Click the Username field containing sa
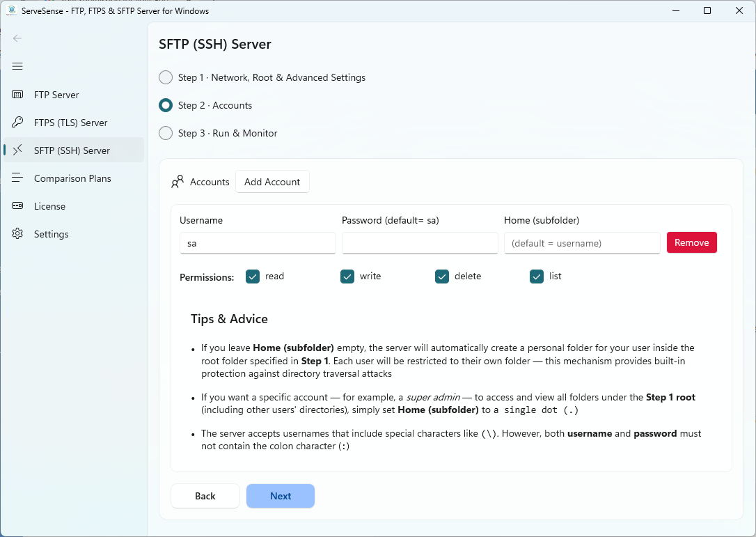The height and width of the screenshot is (537, 756). click(258, 243)
